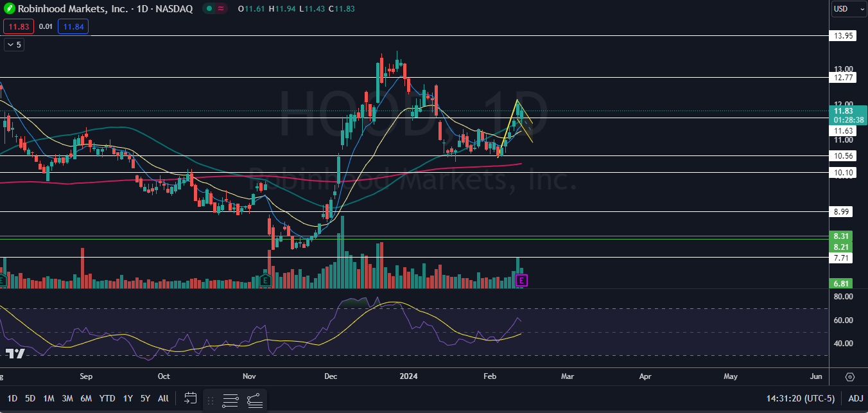This screenshot has width=868, height=413.
Task: Select the YTD time range
Action: tap(107, 398)
